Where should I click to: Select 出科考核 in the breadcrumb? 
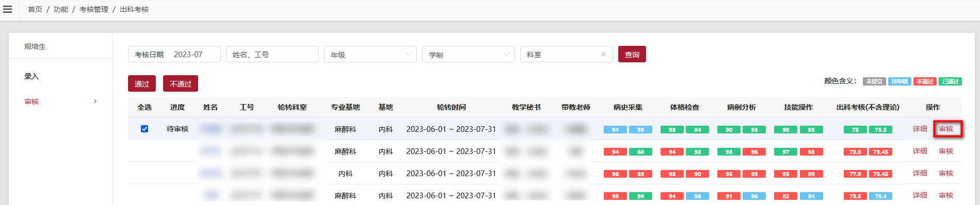click(x=134, y=9)
